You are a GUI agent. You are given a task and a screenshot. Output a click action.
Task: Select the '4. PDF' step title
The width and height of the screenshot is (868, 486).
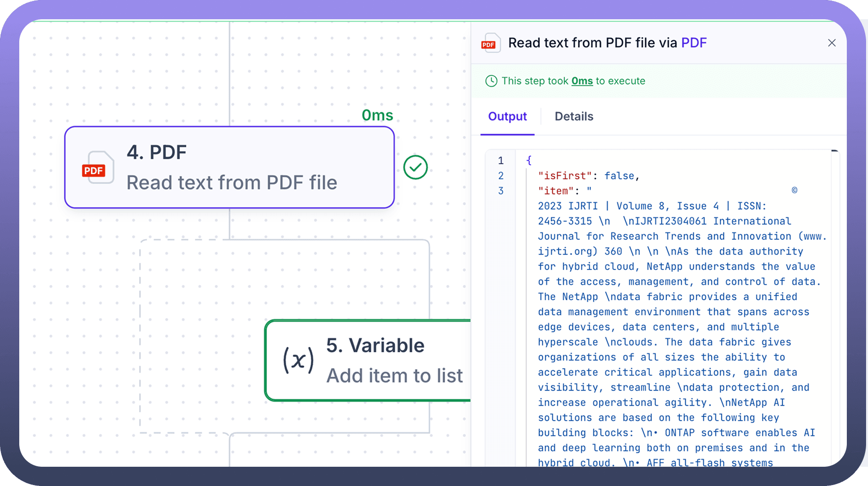(156, 153)
